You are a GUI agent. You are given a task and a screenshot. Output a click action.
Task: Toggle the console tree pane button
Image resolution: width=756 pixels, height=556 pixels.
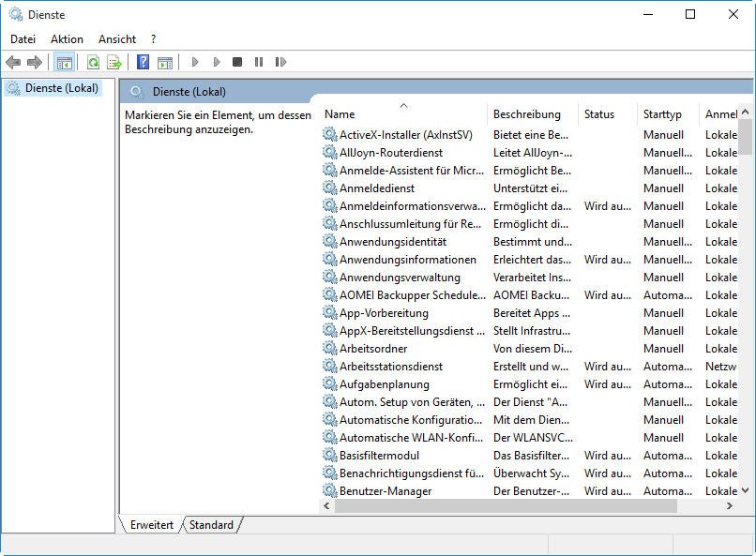[64, 62]
